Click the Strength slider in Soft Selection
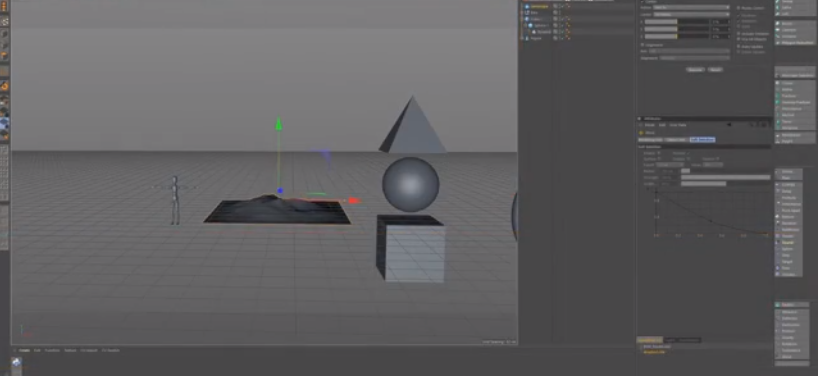The height and width of the screenshot is (376, 818). pyautogui.click(x=725, y=177)
